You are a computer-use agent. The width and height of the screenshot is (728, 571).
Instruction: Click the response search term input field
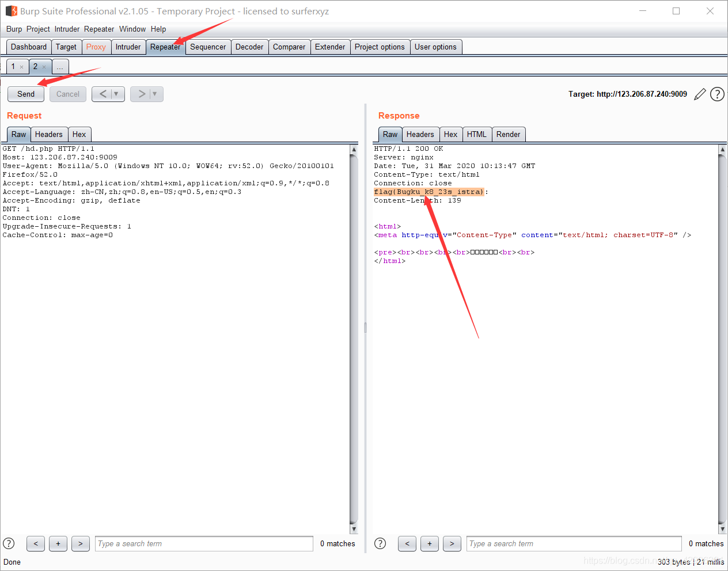pos(574,543)
